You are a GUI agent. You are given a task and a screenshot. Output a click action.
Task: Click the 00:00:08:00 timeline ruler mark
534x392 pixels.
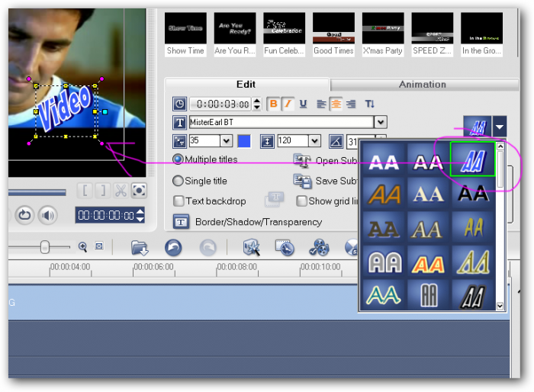[236, 267]
